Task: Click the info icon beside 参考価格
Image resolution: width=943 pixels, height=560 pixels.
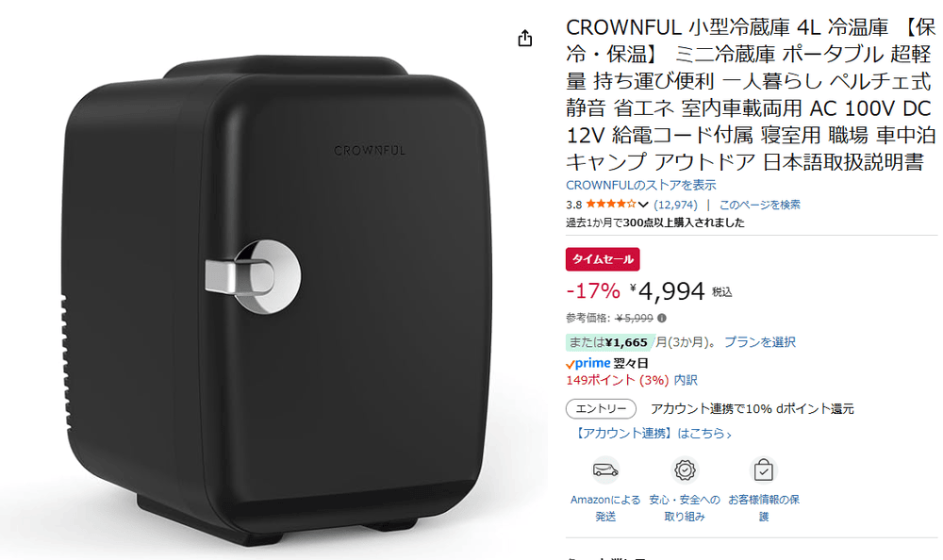Action: point(662,319)
